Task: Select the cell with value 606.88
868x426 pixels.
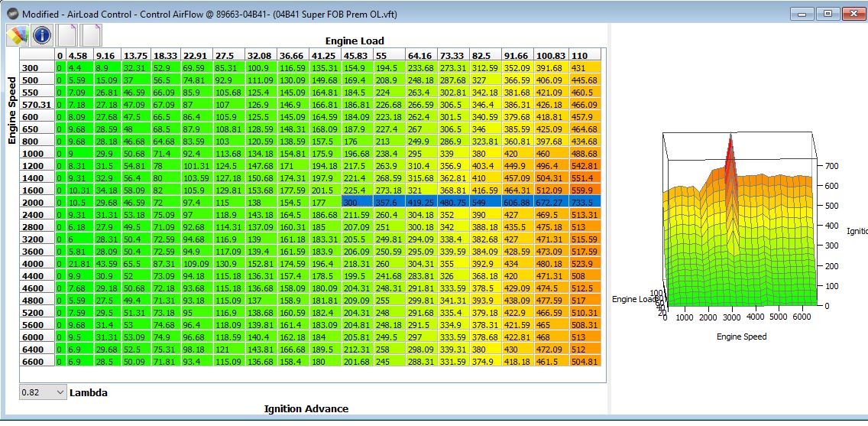Action: [518, 202]
